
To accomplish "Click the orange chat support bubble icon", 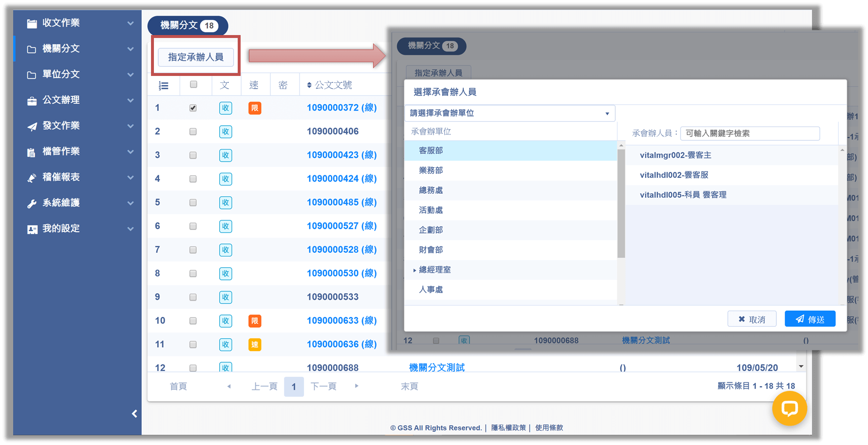I will click(789, 408).
